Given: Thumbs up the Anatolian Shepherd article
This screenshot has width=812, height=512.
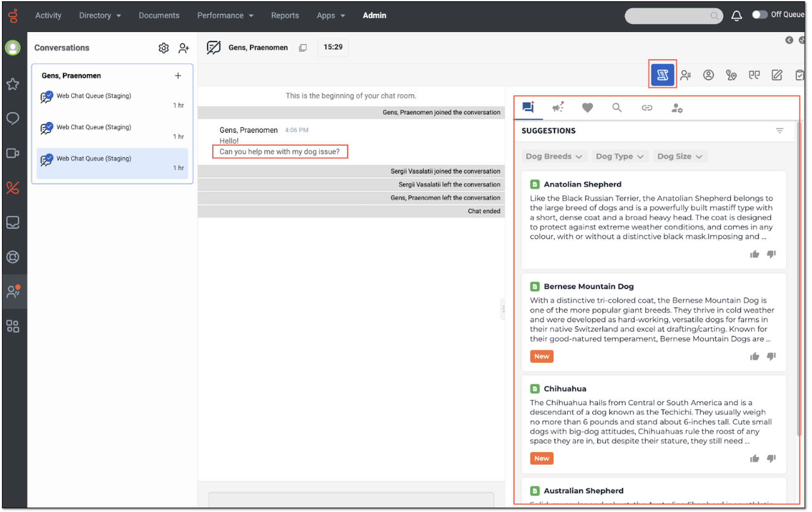Looking at the screenshot, I should coord(755,254).
